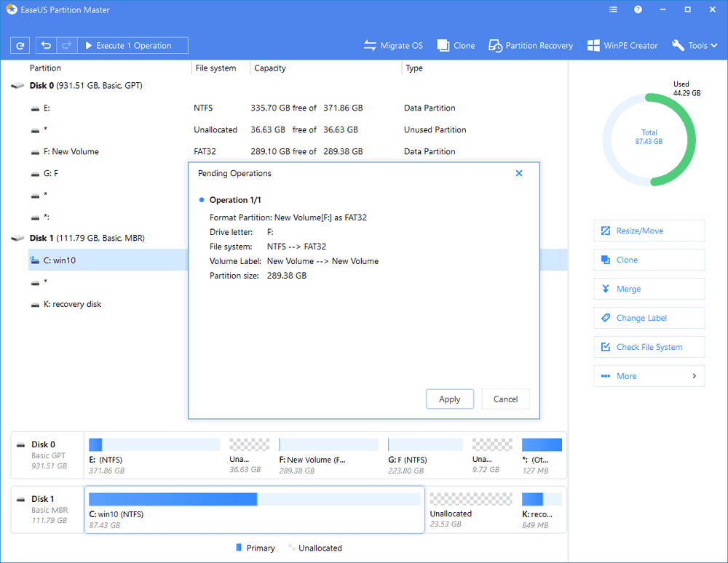This screenshot has width=728, height=563.
Task: Click Execute 1 Operation button
Action: [132, 45]
